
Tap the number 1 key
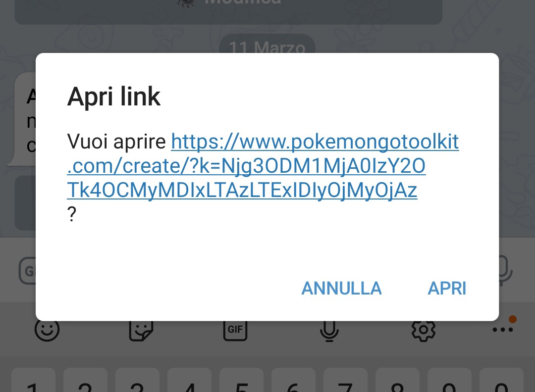pos(34,380)
